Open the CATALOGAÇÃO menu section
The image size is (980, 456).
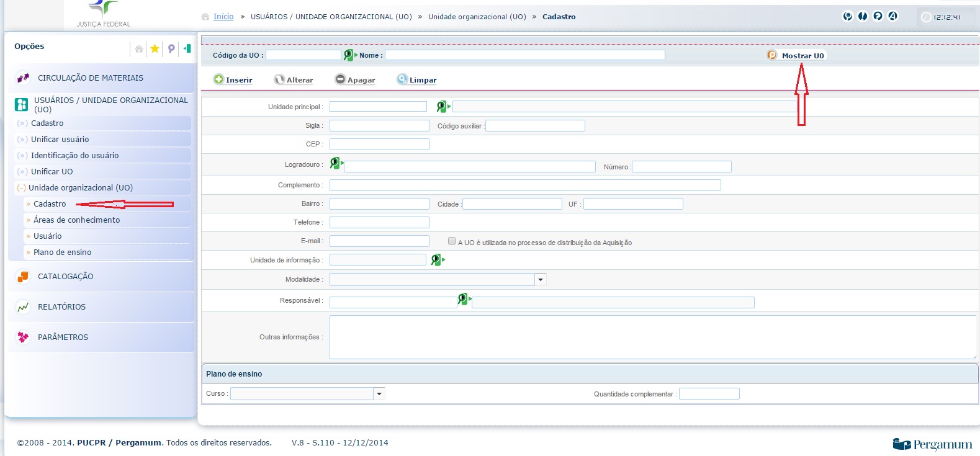click(65, 277)
